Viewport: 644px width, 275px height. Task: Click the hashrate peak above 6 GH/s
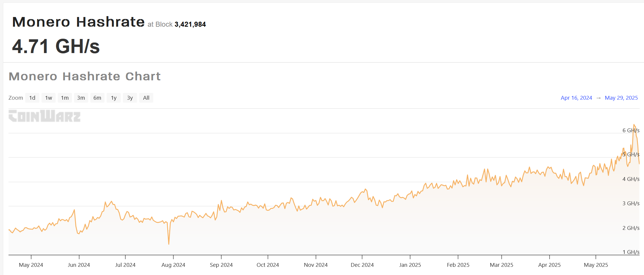click(x=634, y=125)
